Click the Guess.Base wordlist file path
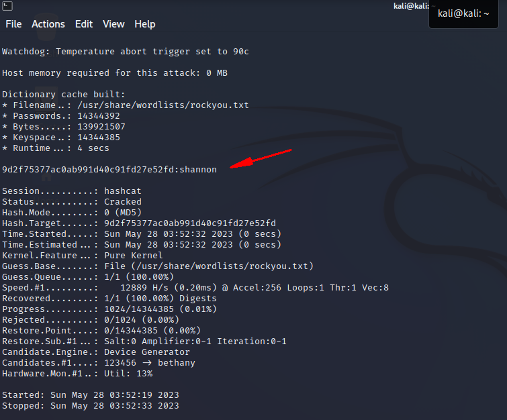This screenshot has width=507, height=420. 208,266
